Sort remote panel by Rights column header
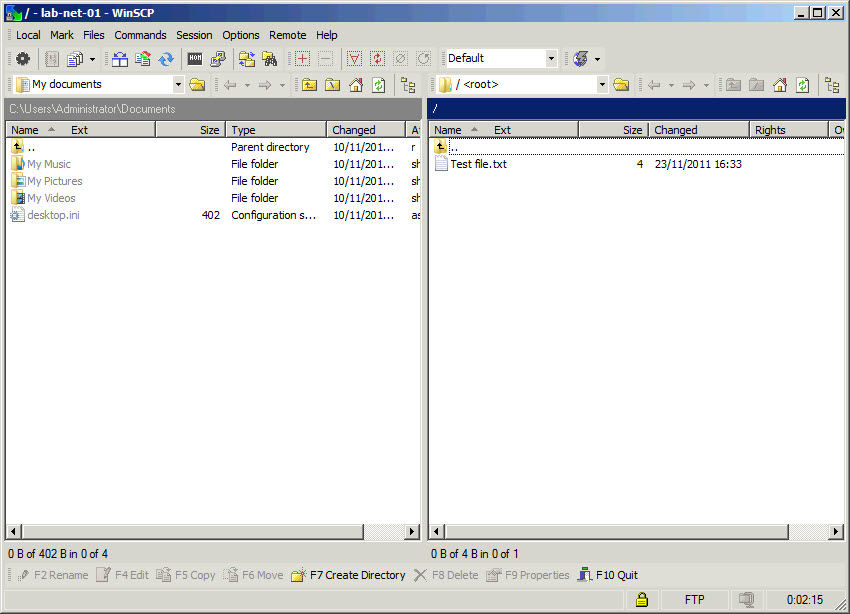The image size is (850, 614). 789,130
